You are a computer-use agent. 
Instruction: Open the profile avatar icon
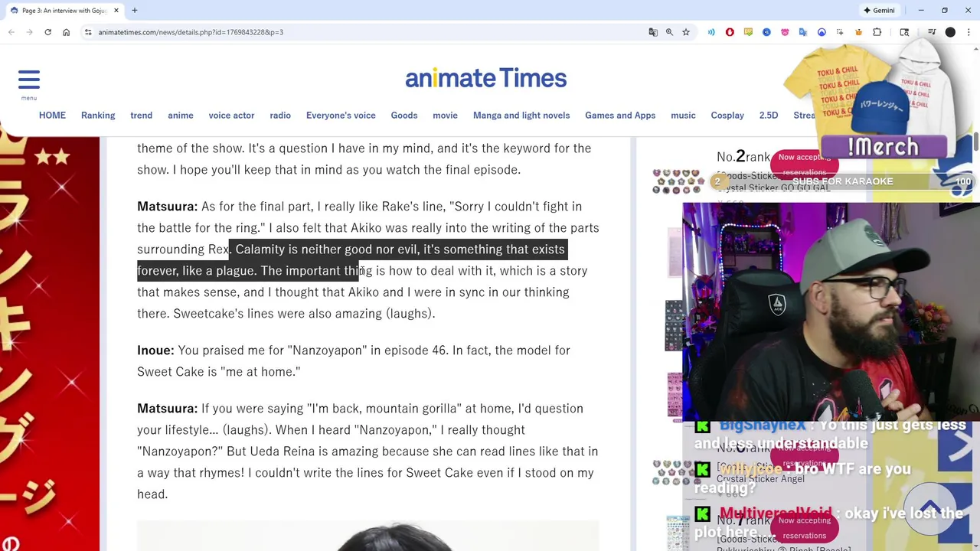(x=950, y=32)
